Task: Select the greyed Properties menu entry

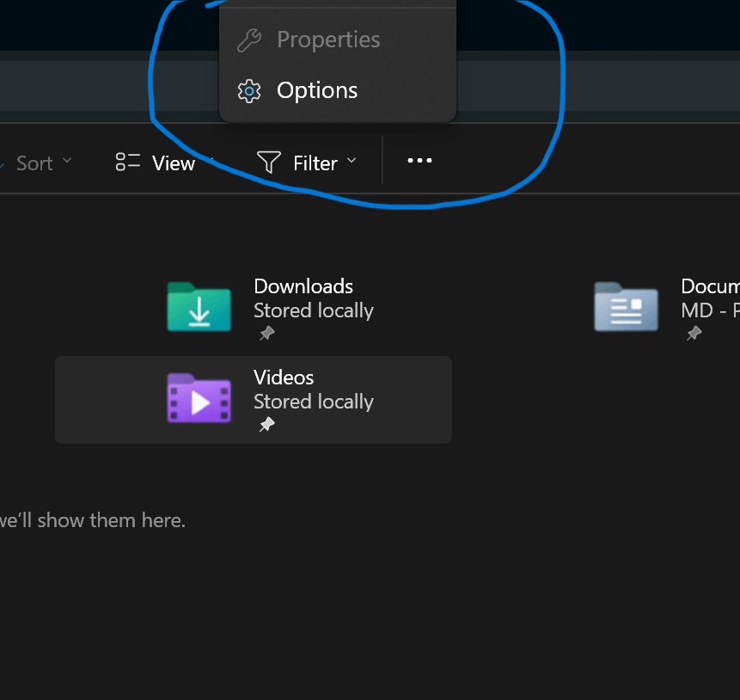Action: pyautogui.click(x=338, y=40)
